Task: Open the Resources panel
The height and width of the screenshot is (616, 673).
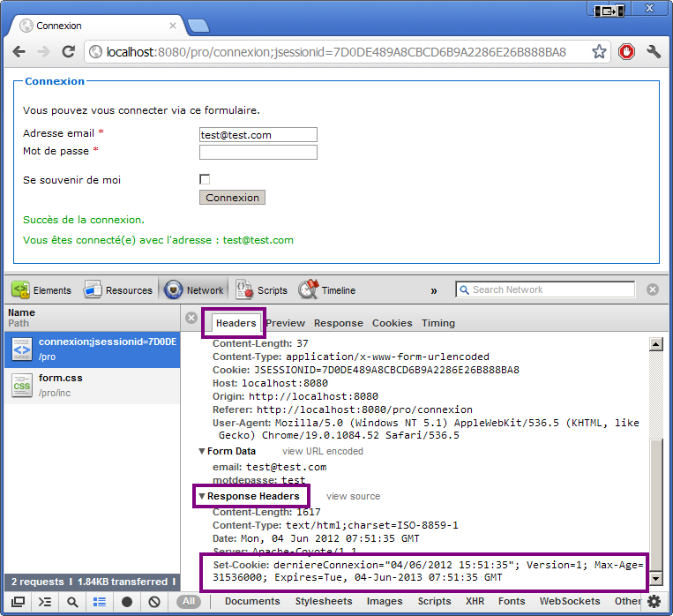Action: 118,290
